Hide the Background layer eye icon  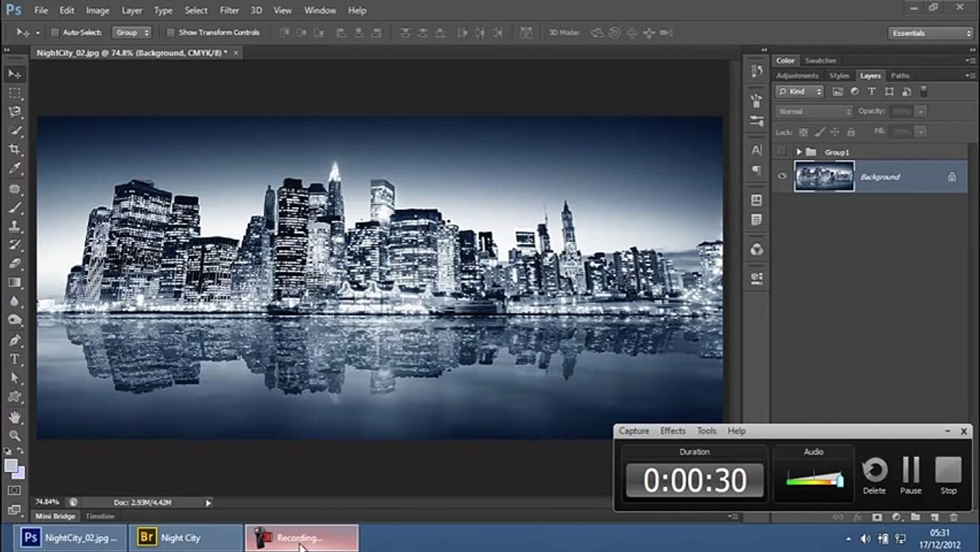[x=782, y=176]
